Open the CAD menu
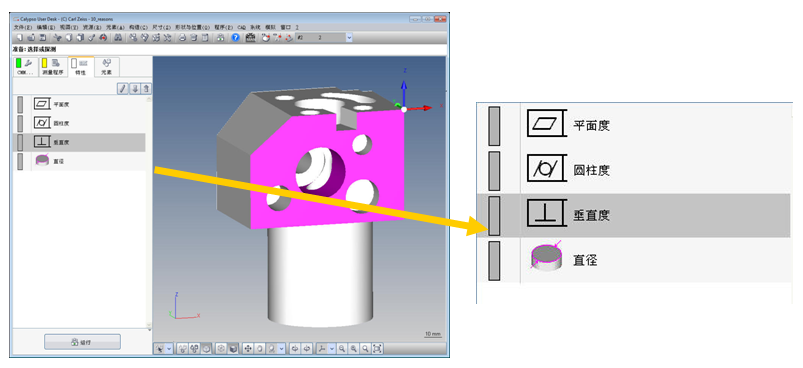 coord(242,27)
